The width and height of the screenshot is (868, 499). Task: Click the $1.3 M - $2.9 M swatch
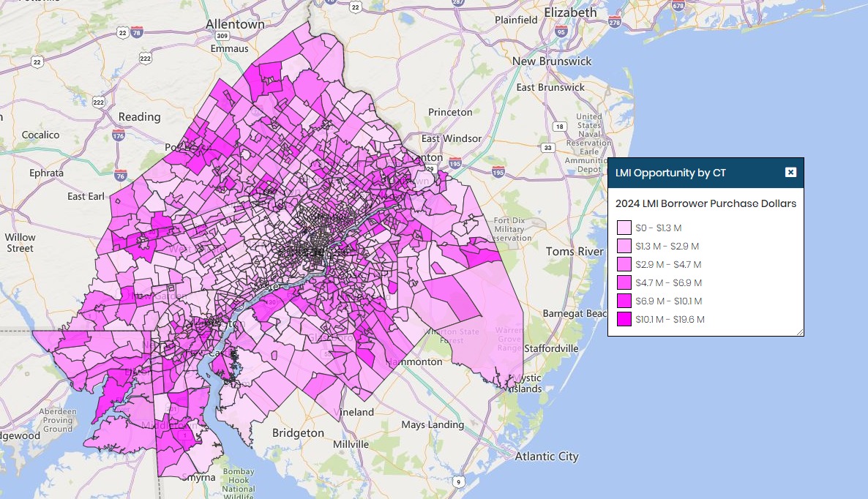tap(624, 246)
